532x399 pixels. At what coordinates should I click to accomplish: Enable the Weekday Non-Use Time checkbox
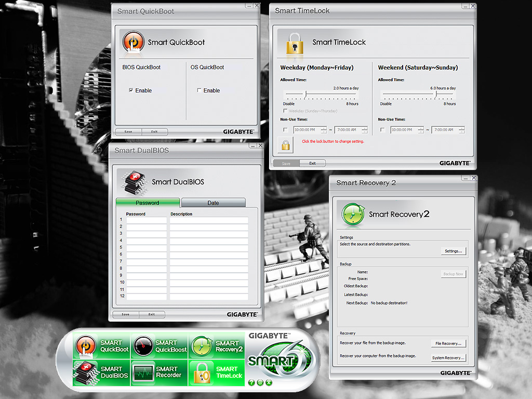click(x=285, y=130)
